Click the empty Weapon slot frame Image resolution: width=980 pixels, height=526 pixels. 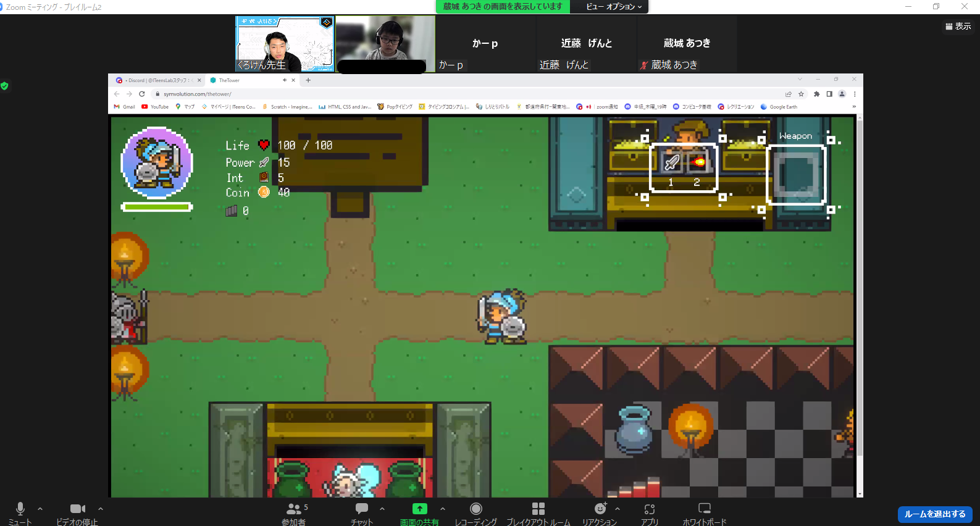tap(797, 175)
